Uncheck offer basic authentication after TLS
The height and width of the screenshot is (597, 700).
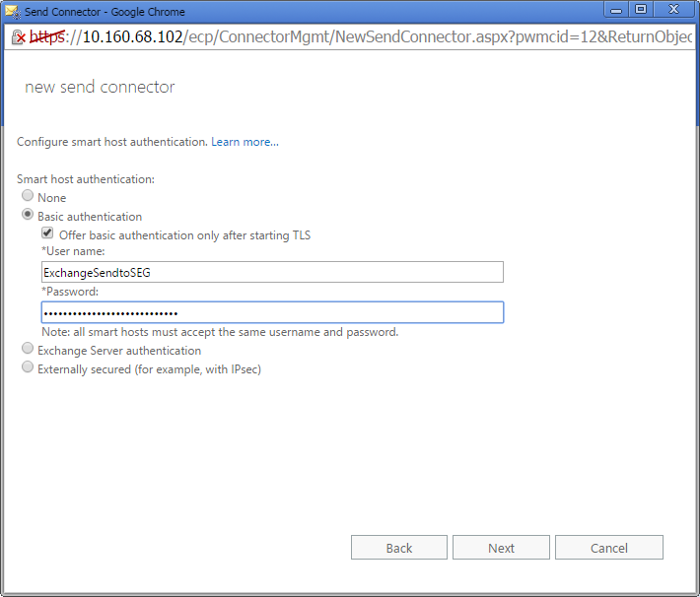(x=47, y=234)
